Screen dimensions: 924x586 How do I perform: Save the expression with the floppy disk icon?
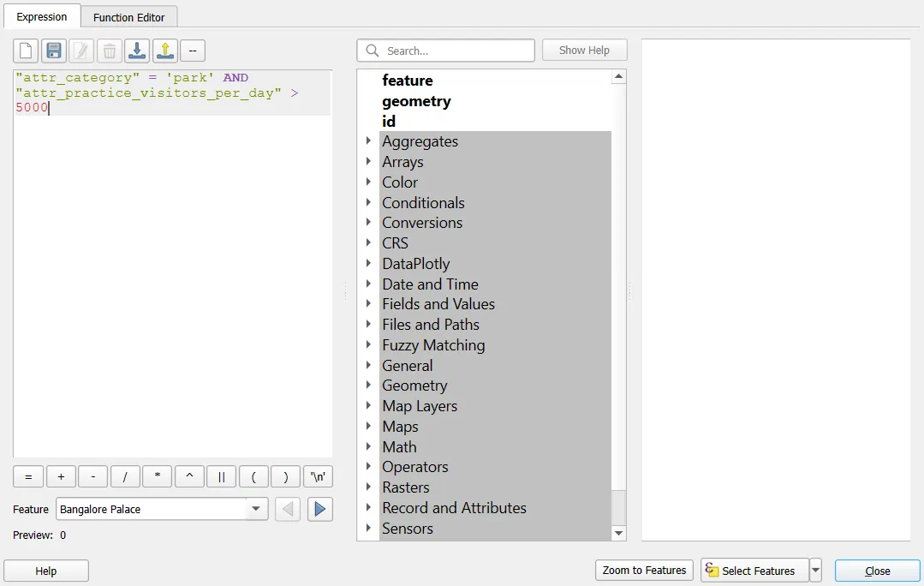(x=54, y=51)
